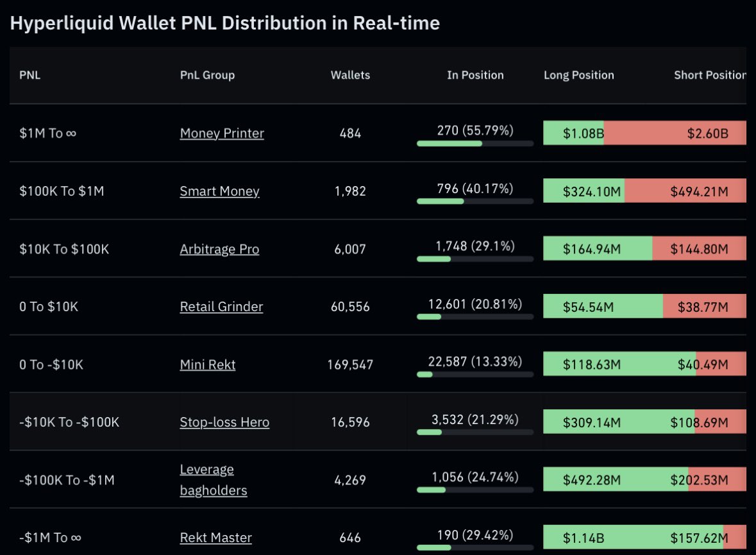756x555 pixels.
Task: Click the 6,007 wallets count
Action: tap(351, 249)
